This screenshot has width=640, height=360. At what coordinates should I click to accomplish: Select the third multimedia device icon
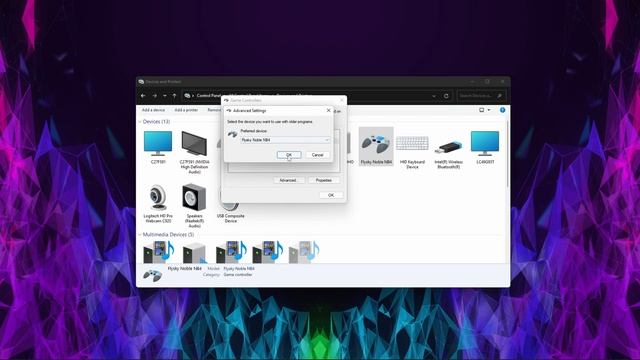coord(231,252)
